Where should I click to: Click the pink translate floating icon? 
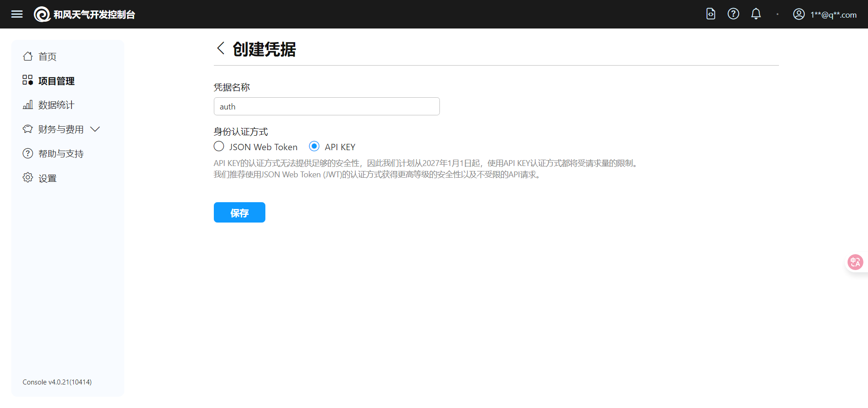pos(855,262)
